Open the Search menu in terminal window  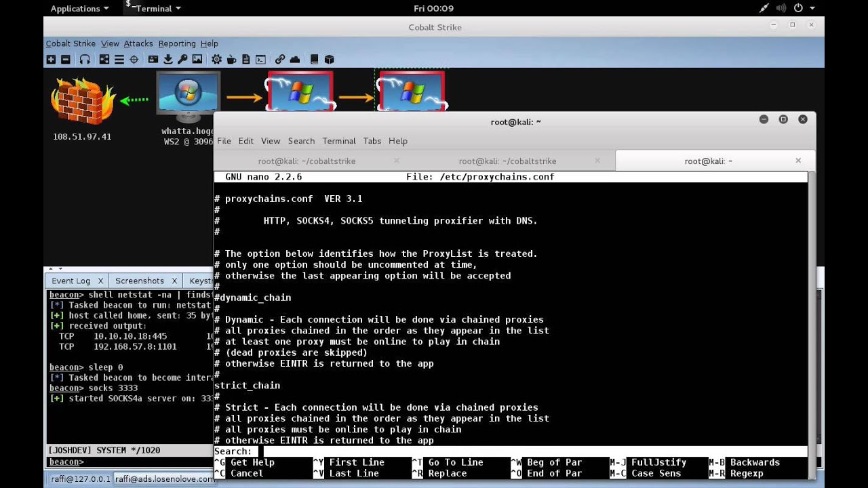[301, 141]
